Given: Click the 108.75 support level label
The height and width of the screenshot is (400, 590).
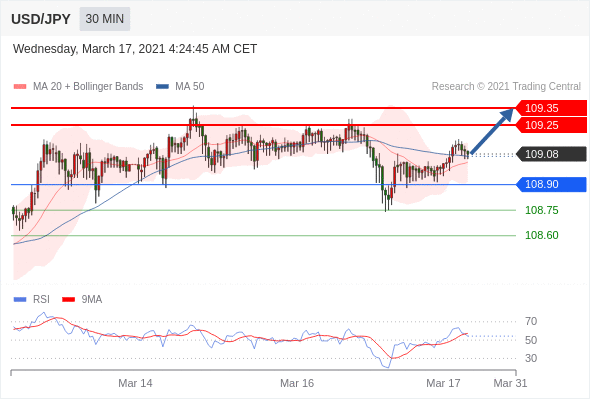Looking at the screenshot, I should point(541,210).
